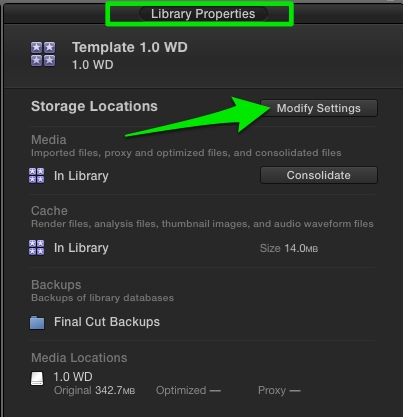The height and width of the screenshot is (417, 403).
Task: Click the 1.0 WD drive icon
Action: tap(37, 379)
